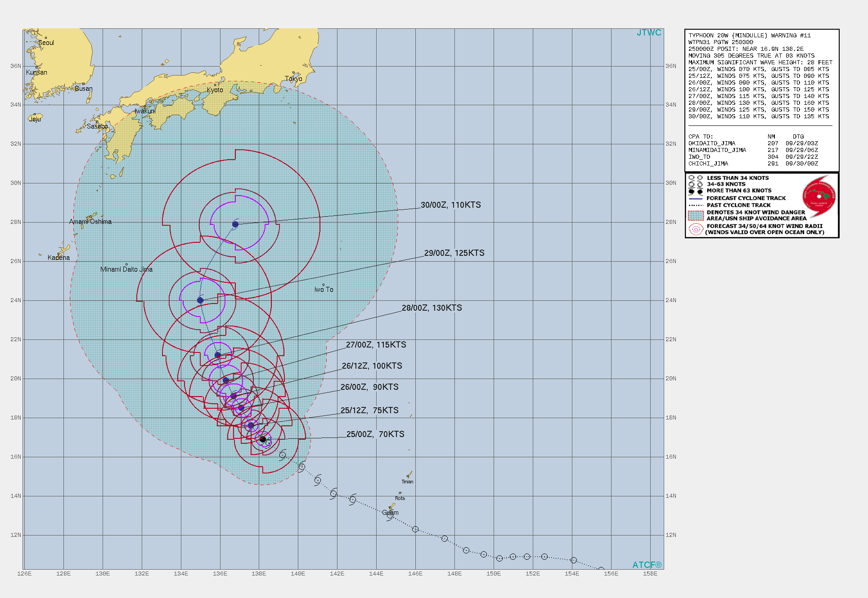868x598 pixels.
Task: Click the forecast wind radii circle icon
Action: pos(696,229)
